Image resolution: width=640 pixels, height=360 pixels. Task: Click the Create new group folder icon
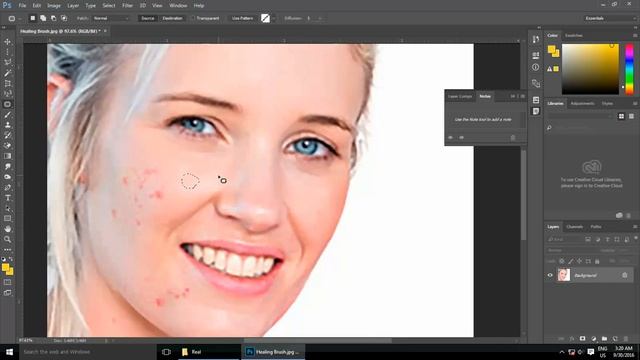coord(604,339)
